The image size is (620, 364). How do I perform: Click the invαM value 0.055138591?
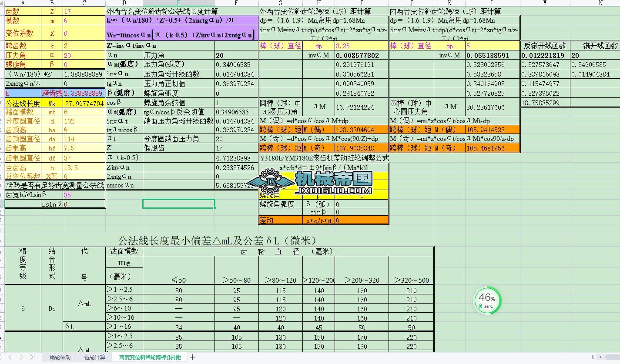coord(493,55)
